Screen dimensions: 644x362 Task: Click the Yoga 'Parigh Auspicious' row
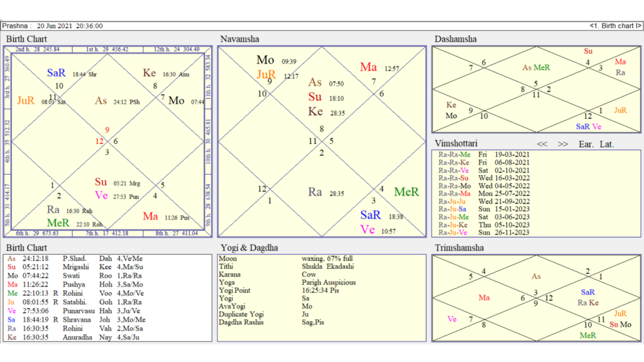287,282
